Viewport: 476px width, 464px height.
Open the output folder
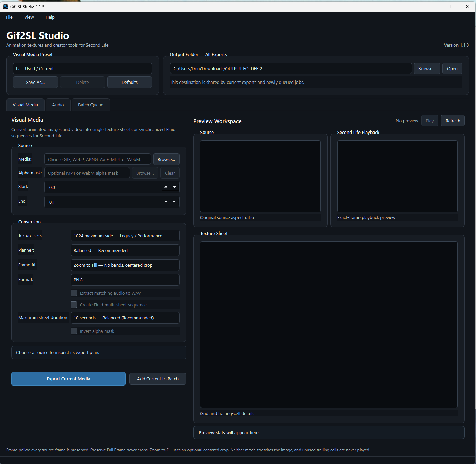pyautogui.click(x=452, y=68)
